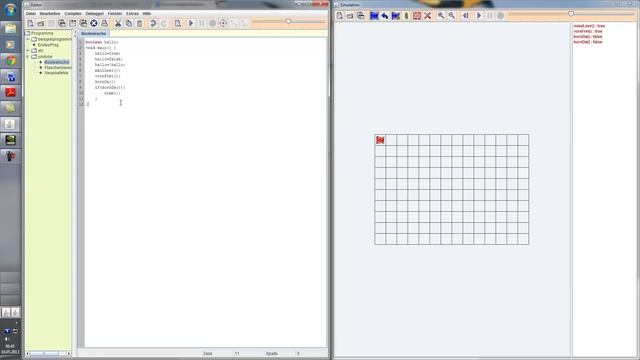
Task: Open ErstesProg in the program tree
Action: tap(48, 45)
